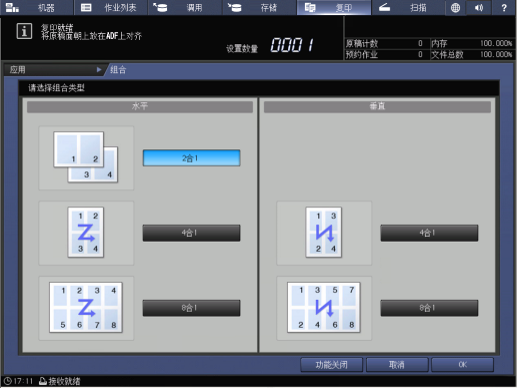Open the 存储 store tab
This screenshot has height=388, width=517.
click(x=259, y=7)
